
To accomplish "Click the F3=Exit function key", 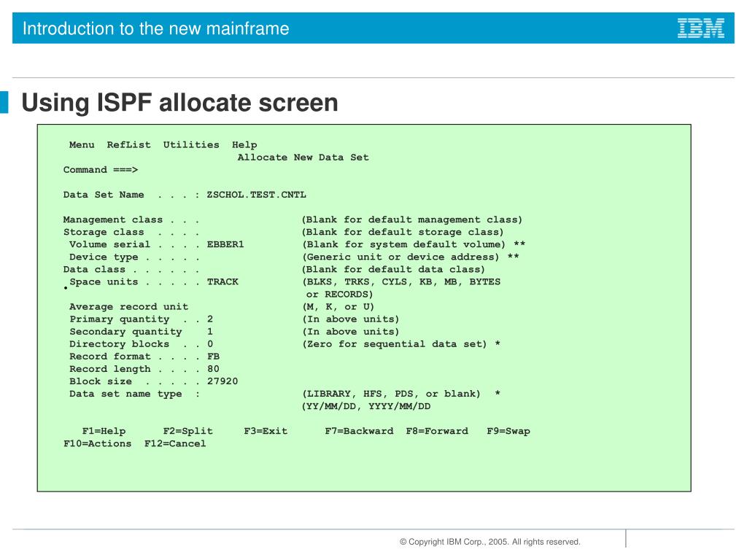I will tap(266, 432).
